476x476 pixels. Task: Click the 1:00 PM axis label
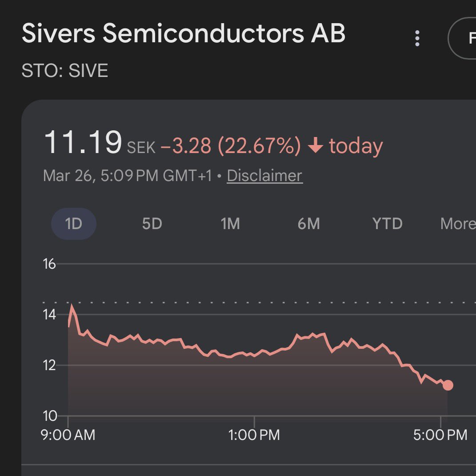point(254,435)
